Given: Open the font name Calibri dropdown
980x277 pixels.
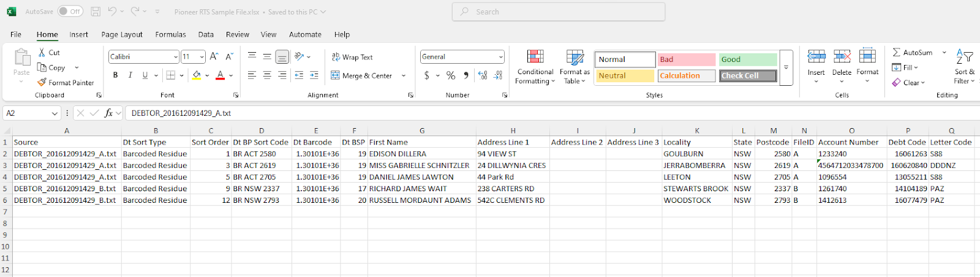Looking at the screenshot, I should click(x=176, y=57).
